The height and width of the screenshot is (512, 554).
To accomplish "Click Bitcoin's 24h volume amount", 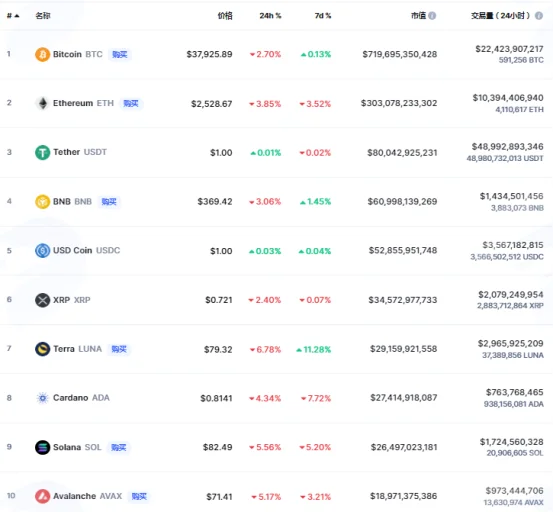I will (509, 49).
